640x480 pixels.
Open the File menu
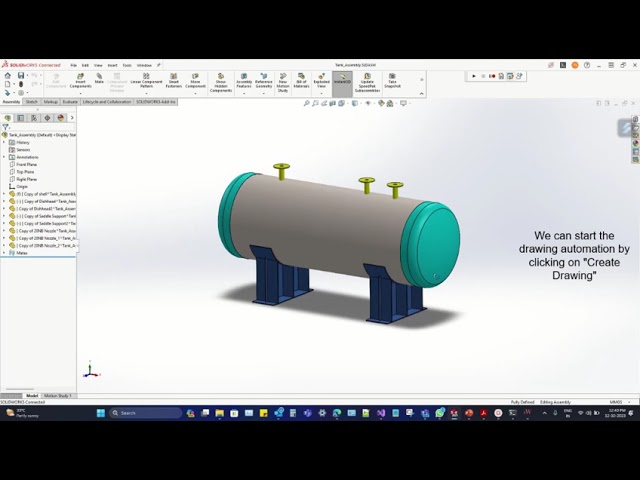(73, 65)
